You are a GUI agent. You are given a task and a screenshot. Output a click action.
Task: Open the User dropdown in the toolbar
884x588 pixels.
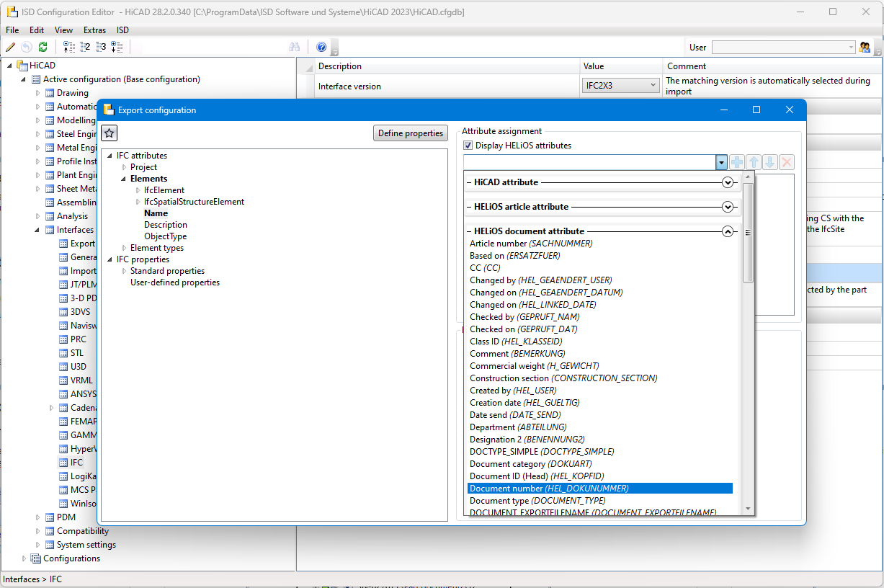851,47
